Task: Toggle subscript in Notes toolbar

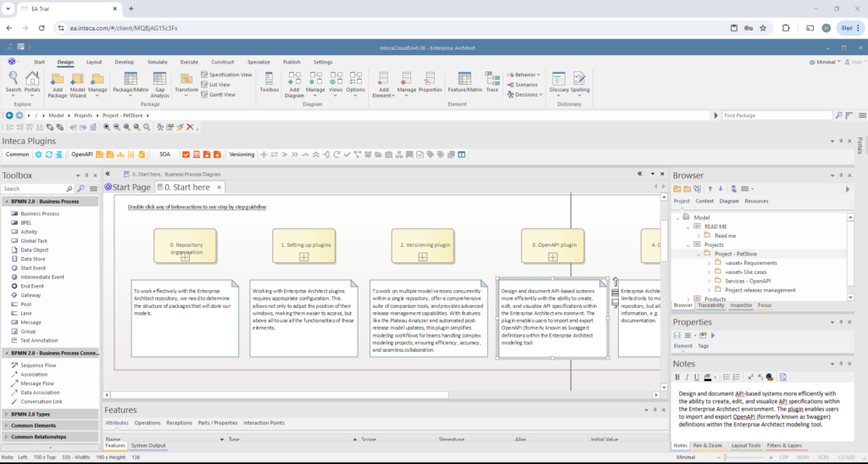Action: [760, 377]
